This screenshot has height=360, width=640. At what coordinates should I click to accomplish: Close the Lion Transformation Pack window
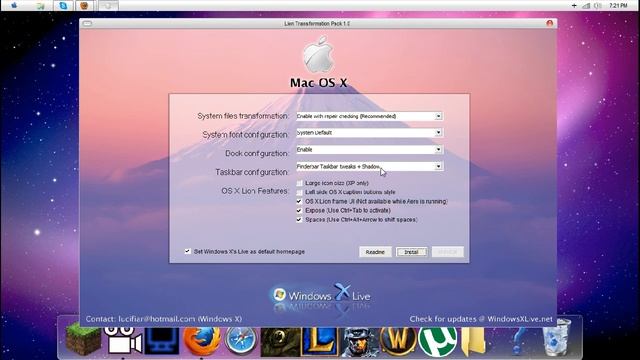pyautogui.click(x=549, y=23)
